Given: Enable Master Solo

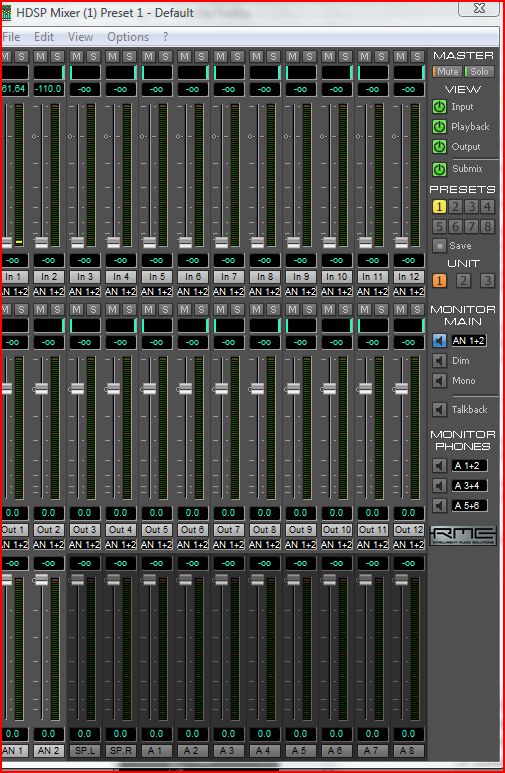Looking at the screenshot, I should (x=479, y=71).
